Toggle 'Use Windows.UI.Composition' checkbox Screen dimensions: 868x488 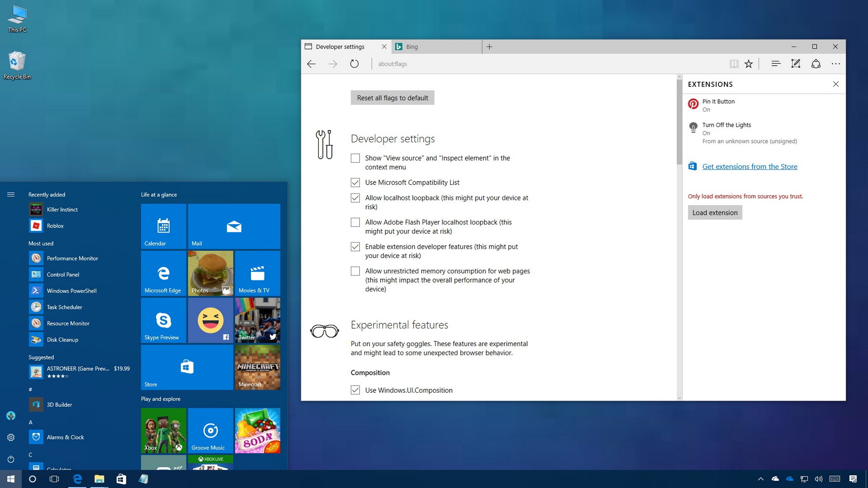coord(355,390)
